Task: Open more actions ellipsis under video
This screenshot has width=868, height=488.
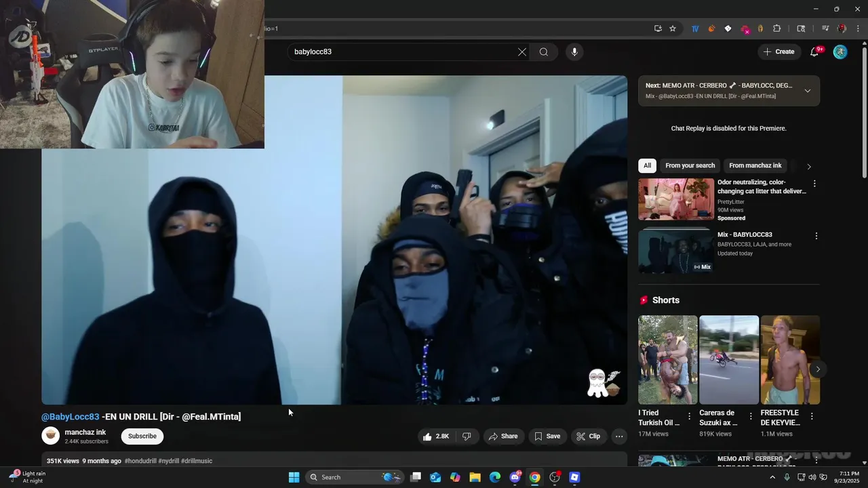Action: point(619,436)
